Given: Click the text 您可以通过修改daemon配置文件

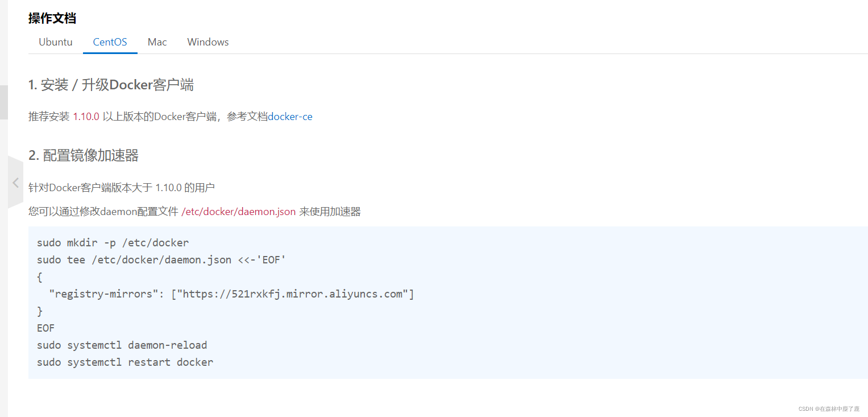Looking at the screenshot, I should [x=103, y=212].
